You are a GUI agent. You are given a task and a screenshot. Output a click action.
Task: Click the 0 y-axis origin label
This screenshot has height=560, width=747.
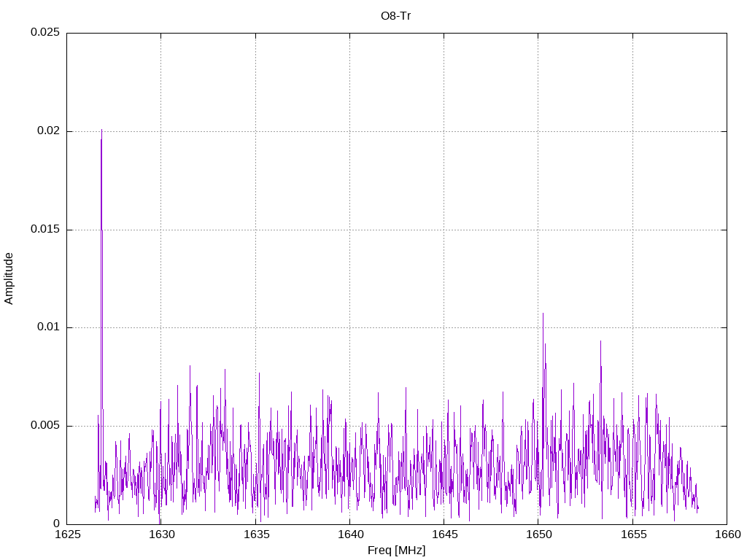(x=57, y=524)
